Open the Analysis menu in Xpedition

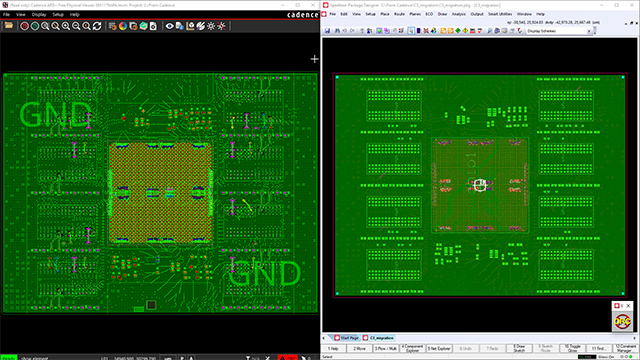click(x=459, y=14)
